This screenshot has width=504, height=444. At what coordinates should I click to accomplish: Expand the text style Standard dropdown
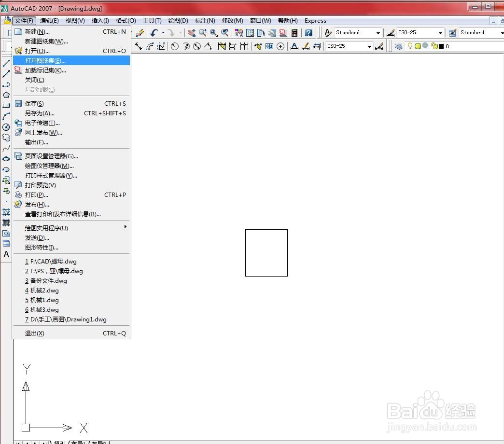(378, 33)
